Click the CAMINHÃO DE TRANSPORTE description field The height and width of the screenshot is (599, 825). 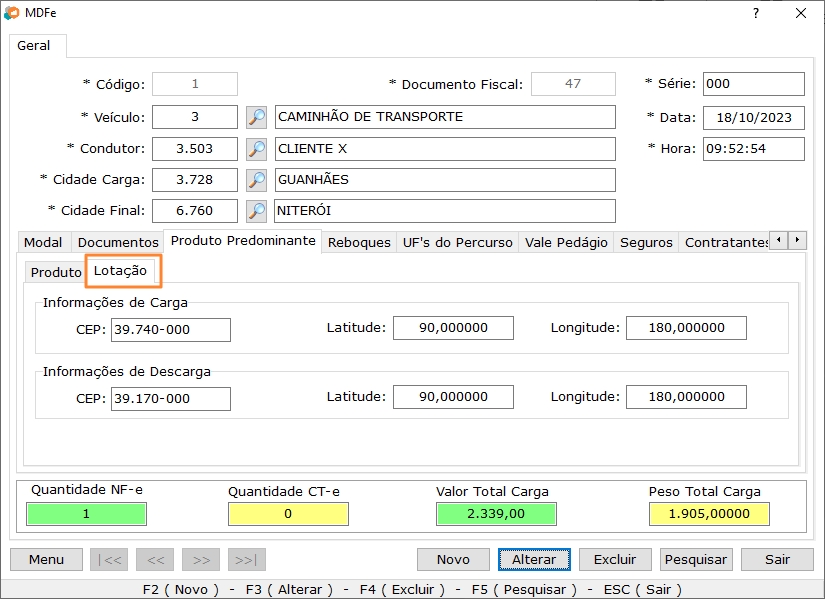445,117
